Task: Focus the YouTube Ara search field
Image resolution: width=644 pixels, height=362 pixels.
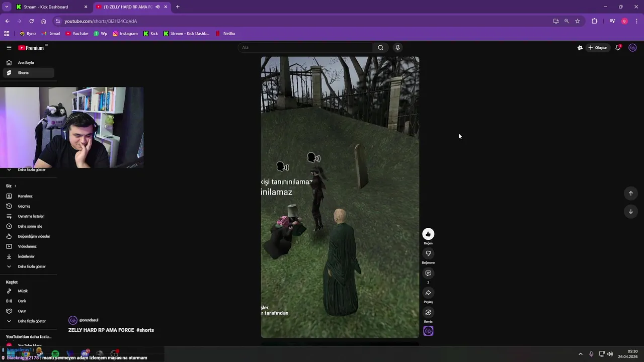Action: 306,48
